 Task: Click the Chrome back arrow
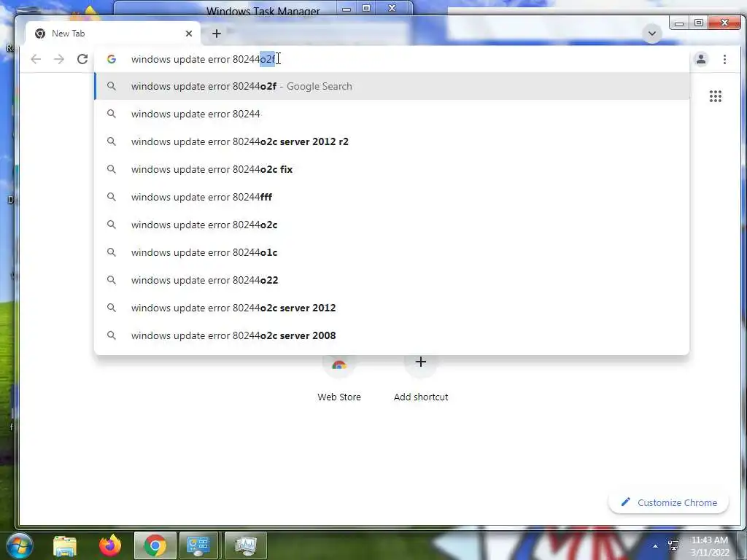pyautogui.click(x=36, y=59)
